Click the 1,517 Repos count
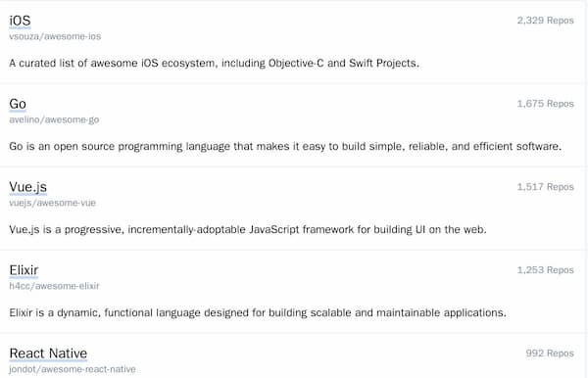The image size is (588, 378). click(x=545, y=187)
